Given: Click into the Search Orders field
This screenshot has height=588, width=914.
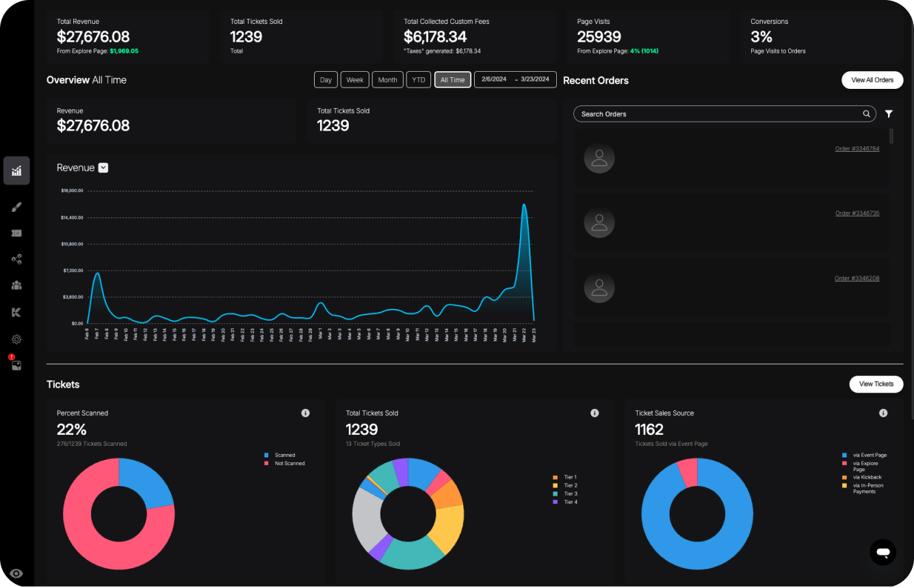Looking at the screenshot, I should (718, 114).
